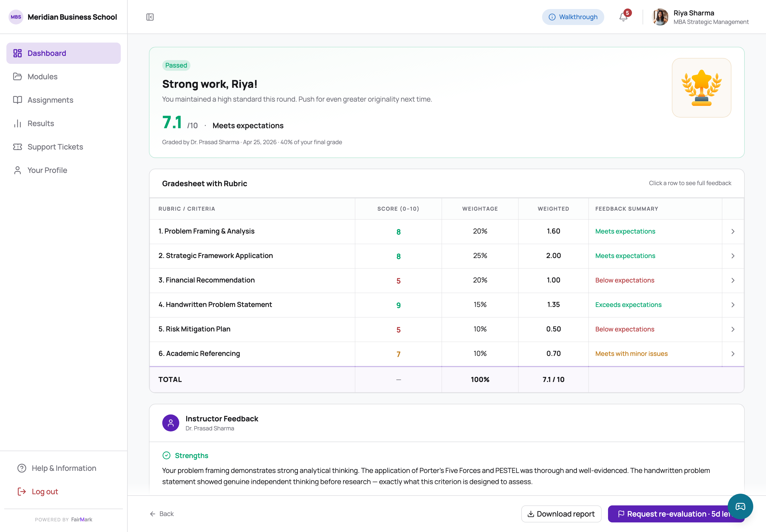Screen dimensions: 766x532
Task: Go to Dashboard in sidebar
Action: 63,53
